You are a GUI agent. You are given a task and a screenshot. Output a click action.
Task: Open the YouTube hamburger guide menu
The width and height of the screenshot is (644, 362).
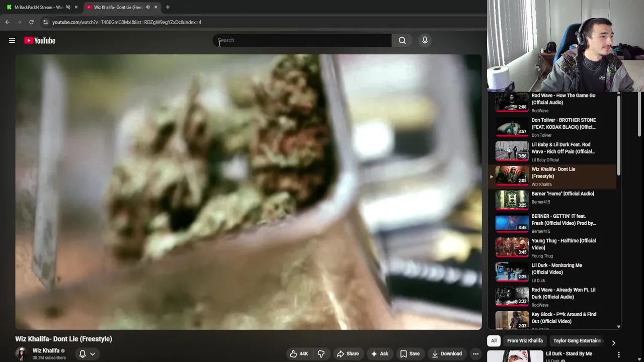pyautogui.click(x=12, y=40)
